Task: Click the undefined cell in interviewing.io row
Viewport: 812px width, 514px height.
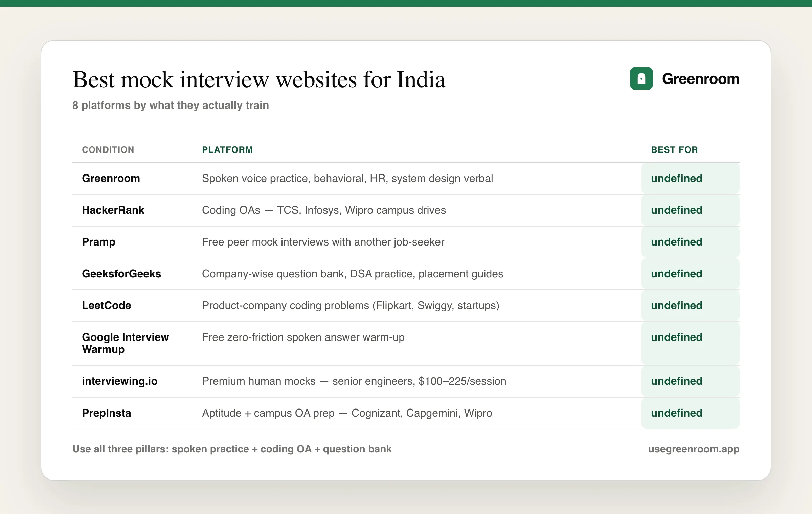Action: pos(690,381)
